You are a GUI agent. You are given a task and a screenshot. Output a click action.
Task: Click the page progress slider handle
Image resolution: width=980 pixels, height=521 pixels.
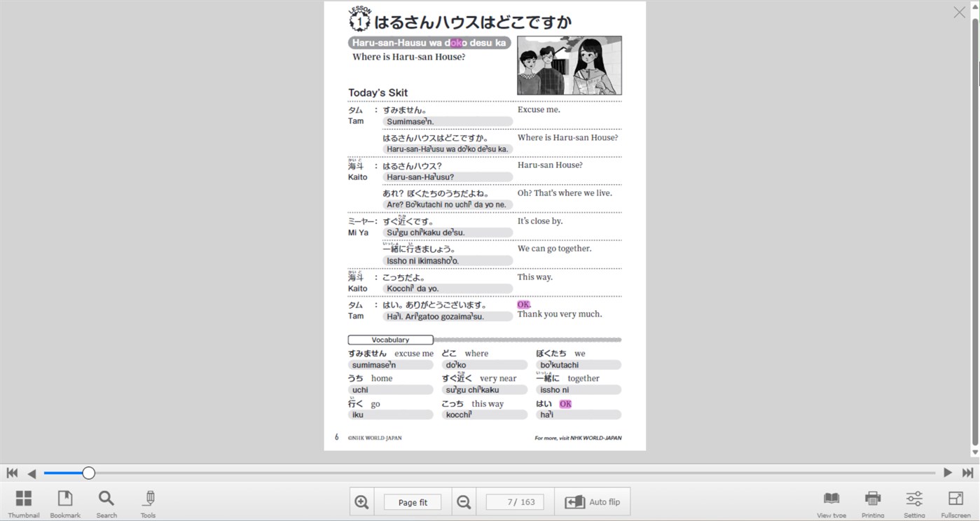(88, 473)
